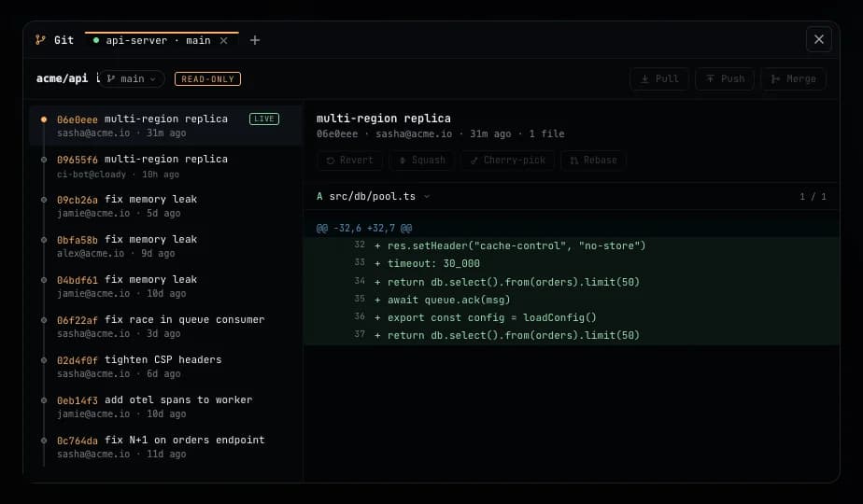Click diff line 35 await queue.ack(msg)
Viewport: 863px width, 504px height.
click(x=572, y=300)
